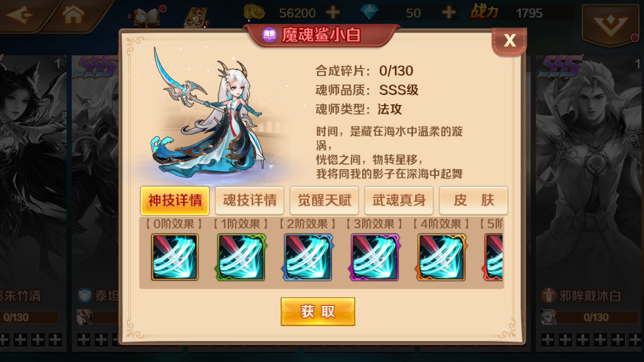Open the 觉醒天赋 tab

[325, 200]
